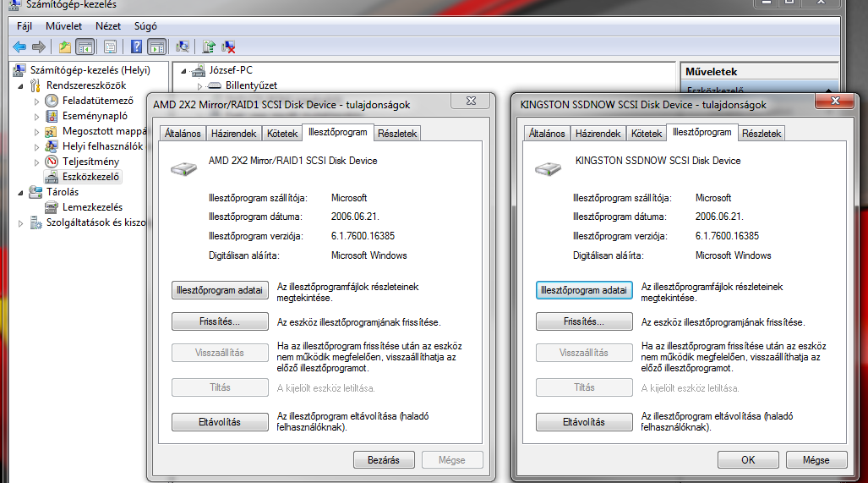Click Eltávolítás button in KINGSTON dialog
This screenshot has height=483, width=868.
(584, 422)
